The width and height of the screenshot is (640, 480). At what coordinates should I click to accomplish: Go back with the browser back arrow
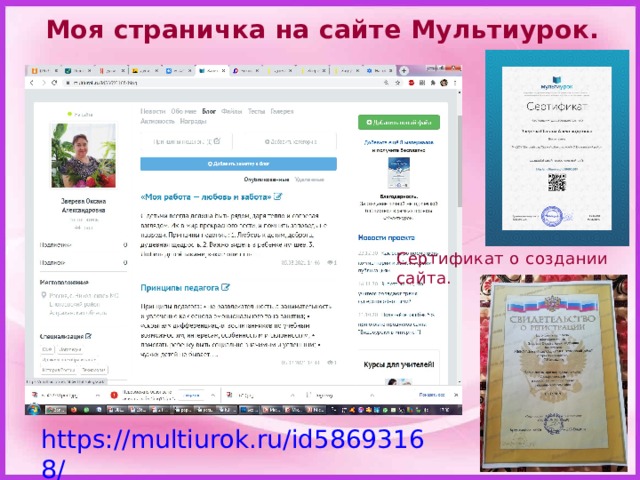pos(32,83)
